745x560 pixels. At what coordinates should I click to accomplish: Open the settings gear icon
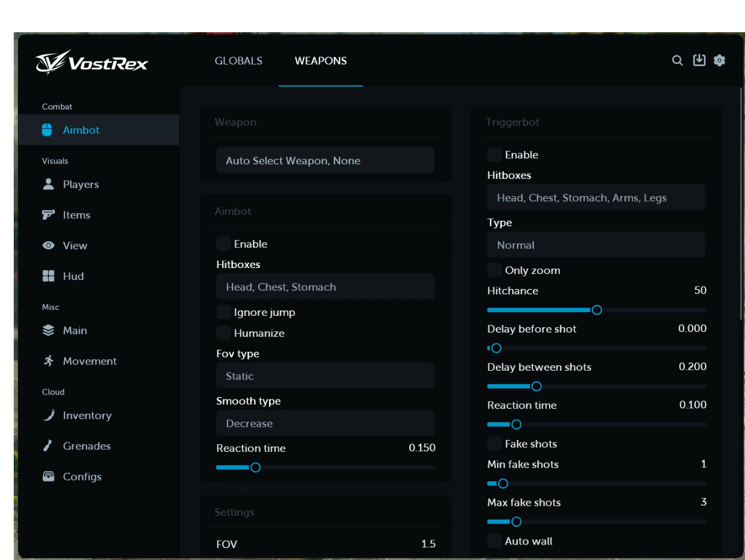point(719,60)
